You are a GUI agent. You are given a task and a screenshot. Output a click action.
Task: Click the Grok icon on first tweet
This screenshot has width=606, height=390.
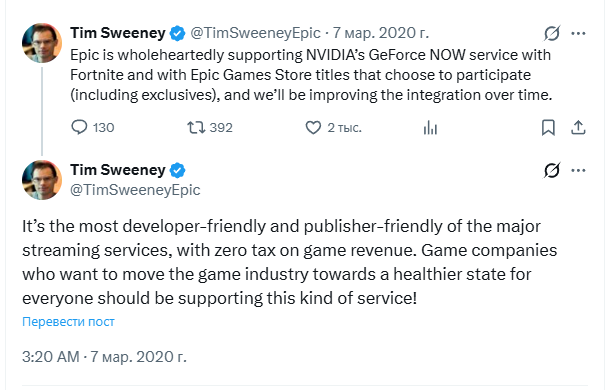552,33
